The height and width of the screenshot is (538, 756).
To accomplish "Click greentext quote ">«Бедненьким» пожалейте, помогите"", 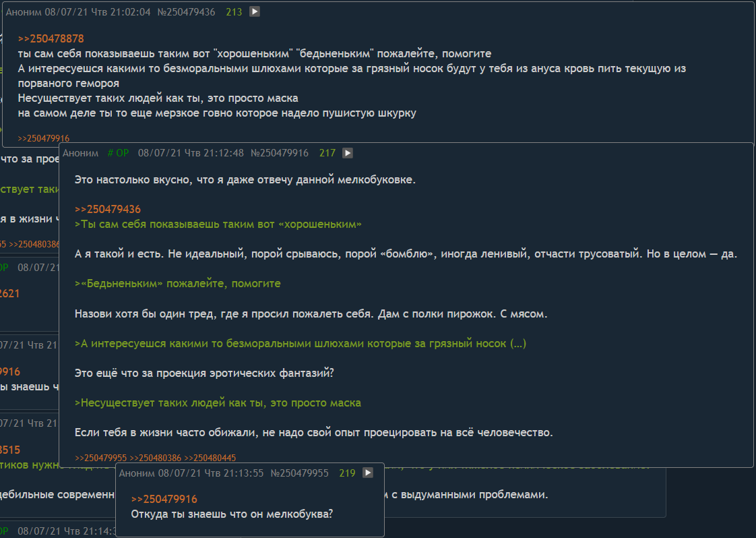I will click(178, 284).
